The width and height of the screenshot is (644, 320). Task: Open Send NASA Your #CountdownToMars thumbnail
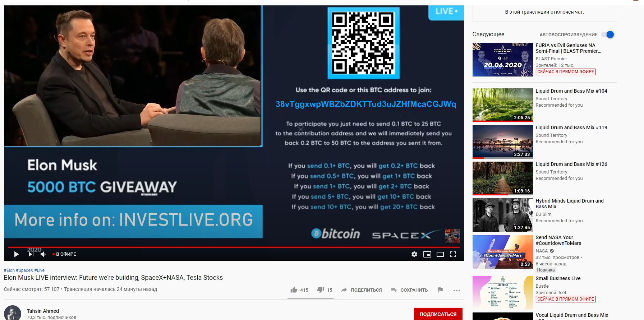(503, 252)
